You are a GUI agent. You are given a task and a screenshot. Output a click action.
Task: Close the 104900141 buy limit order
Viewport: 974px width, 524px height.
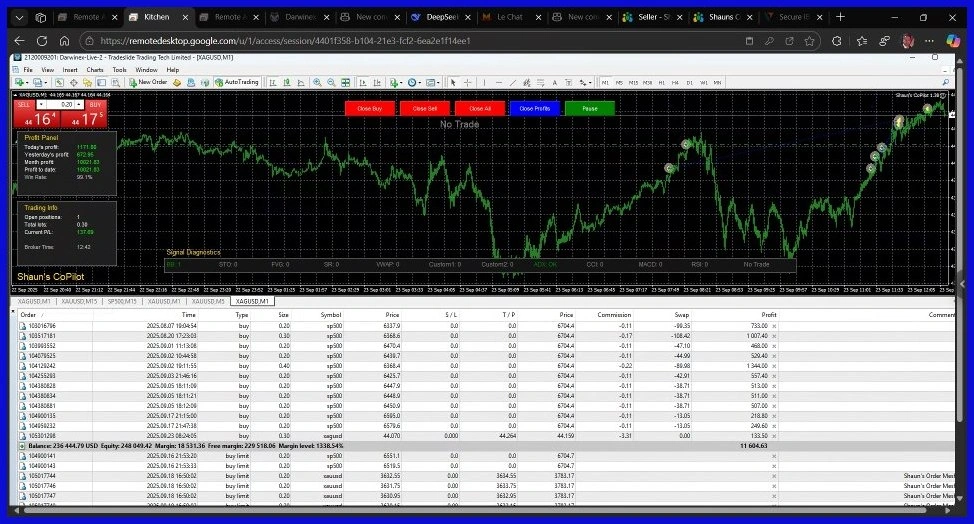(773, 456)
